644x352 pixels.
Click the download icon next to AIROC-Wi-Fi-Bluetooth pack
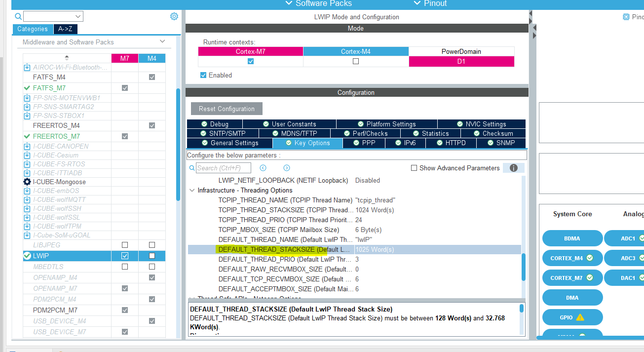coord(26,67)
